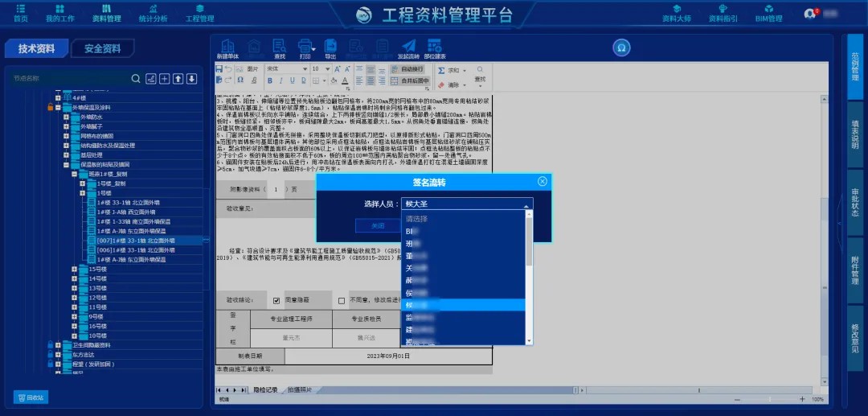Open the 宋体 font dropdown
This screenshot has height=416, width=868.
point(287,69)
